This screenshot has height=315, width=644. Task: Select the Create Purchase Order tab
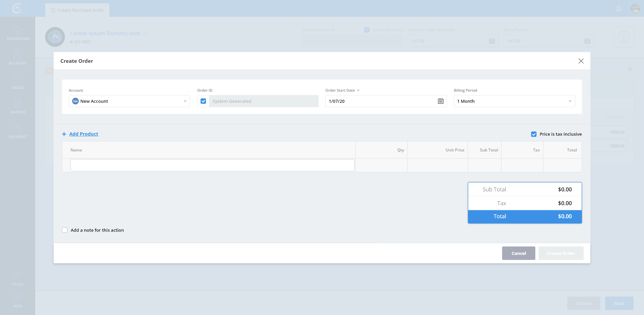[77, 10]
